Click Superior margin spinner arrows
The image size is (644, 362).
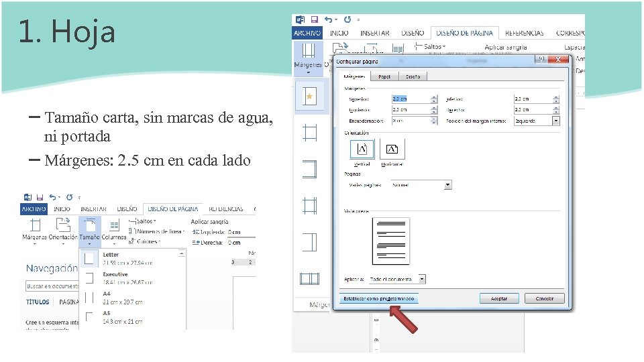[x=434, y=99]
